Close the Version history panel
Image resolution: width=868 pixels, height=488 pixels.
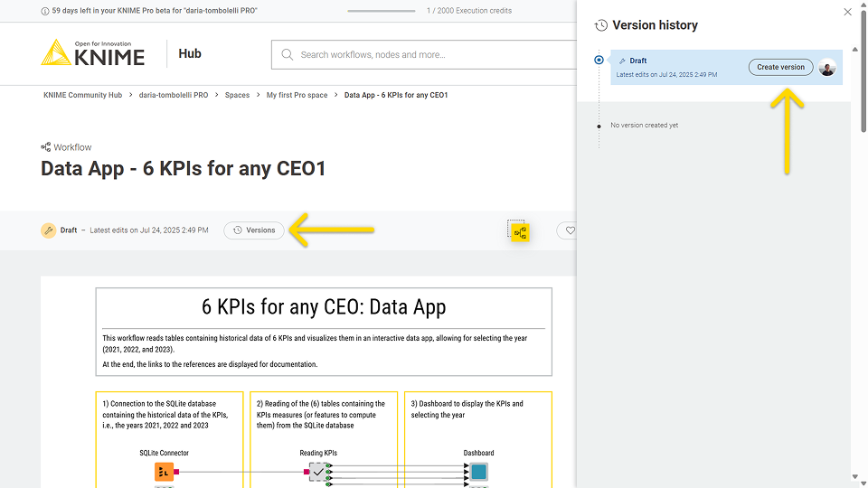click(x=847, y=12)
